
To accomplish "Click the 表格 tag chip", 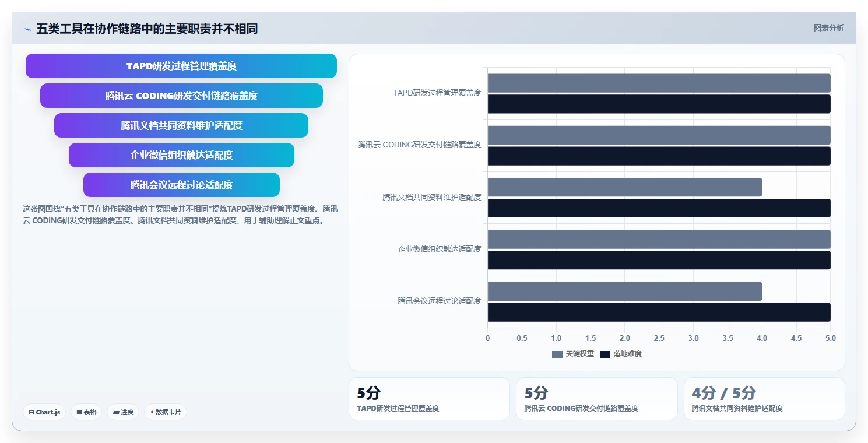I will coord(86,412).
